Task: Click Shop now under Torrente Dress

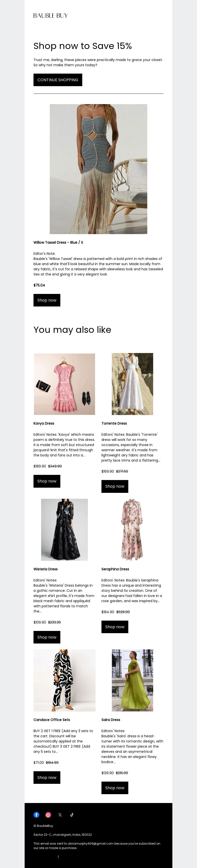Action: pyautogui.click(x=115, y=486)
